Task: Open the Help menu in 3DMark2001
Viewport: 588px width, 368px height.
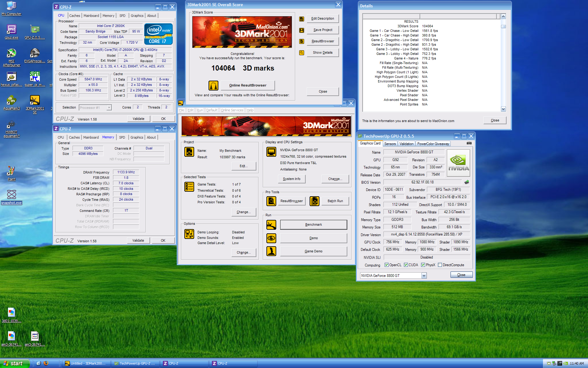Action: (250, 110)
